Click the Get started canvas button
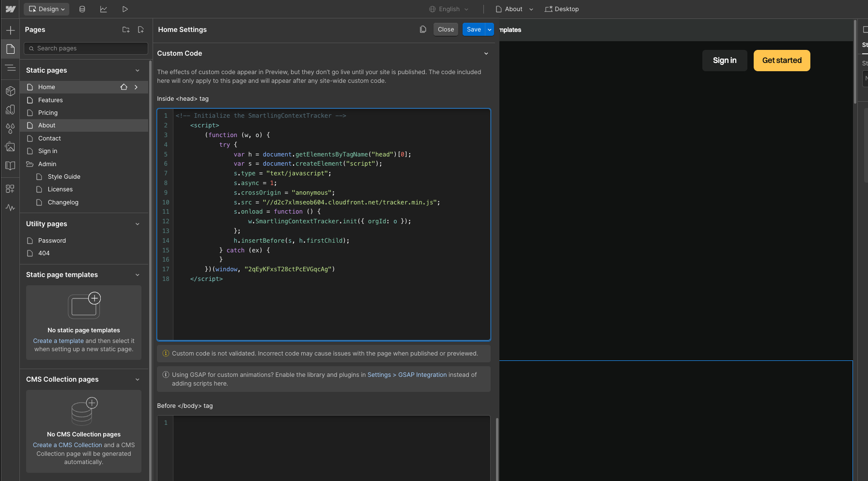Image resolution: width=868 pixels, height=481 pixels. click(x=782, y=61)
